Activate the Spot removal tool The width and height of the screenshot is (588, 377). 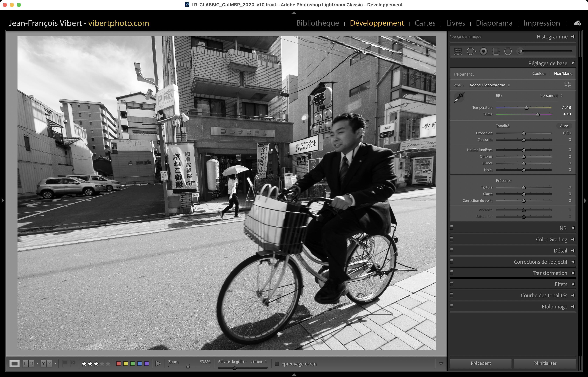(x=471, y=51)
